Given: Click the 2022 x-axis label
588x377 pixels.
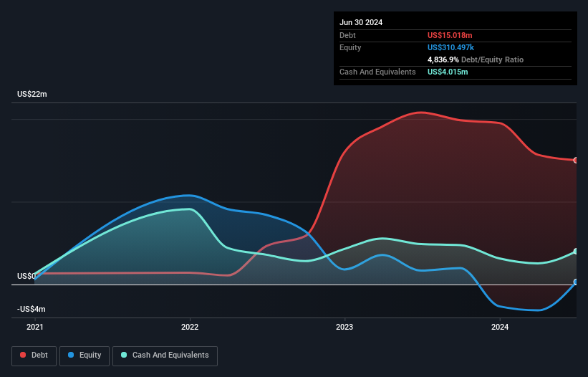Looking at the screenshot, I should [x=190, y=327].
